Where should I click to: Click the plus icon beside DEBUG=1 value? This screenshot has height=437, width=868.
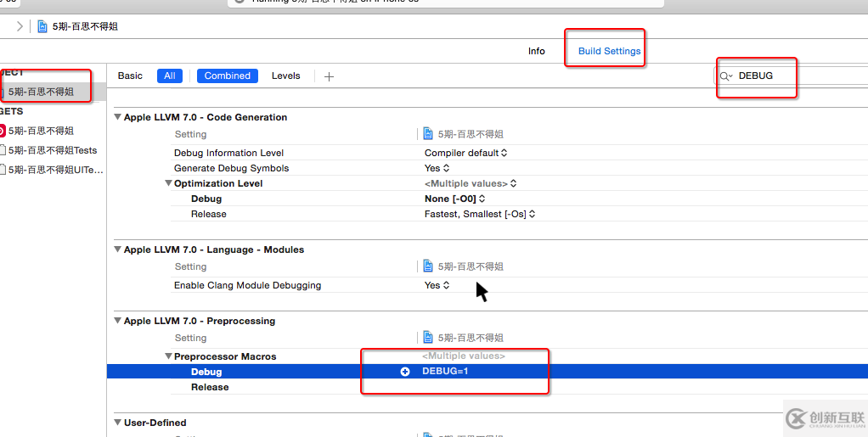click(x=405, y=372)
